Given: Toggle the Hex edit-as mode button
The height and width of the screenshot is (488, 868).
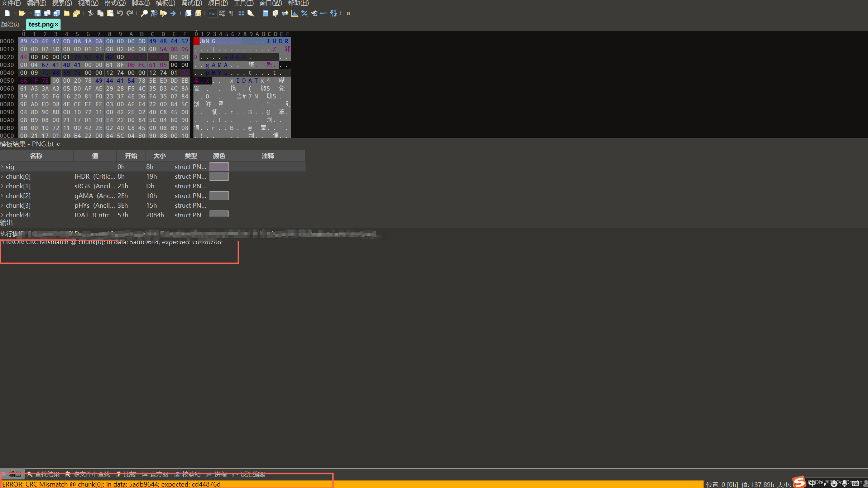Looking at the screenshot, I should [x=212, y=13].
